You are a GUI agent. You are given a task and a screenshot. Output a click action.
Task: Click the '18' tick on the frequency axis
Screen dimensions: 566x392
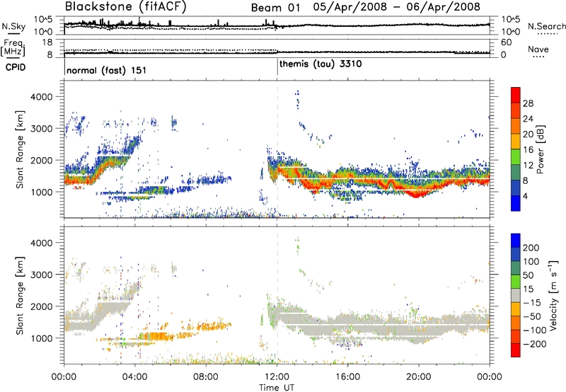pos(47,42)
